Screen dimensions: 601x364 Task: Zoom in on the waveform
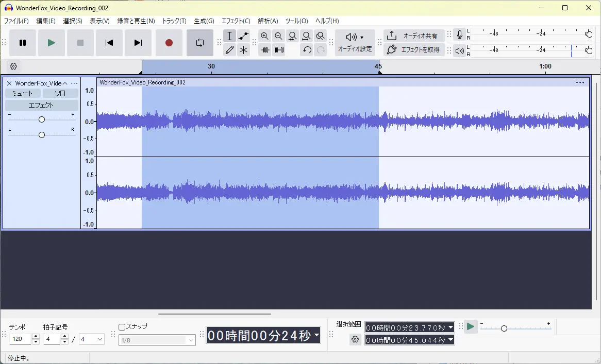click(x=264, y=36)
